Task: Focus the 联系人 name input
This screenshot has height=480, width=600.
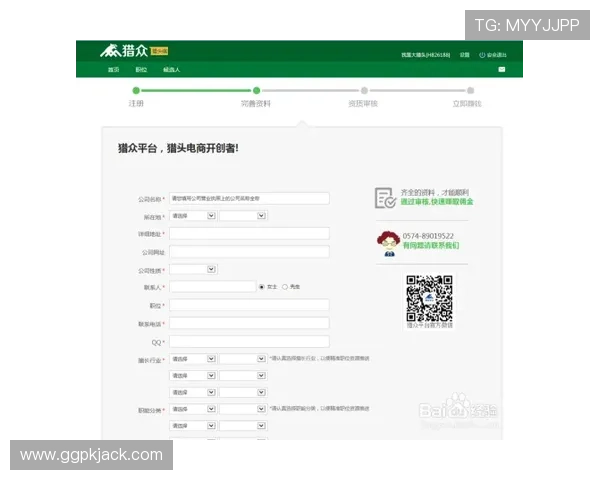Action: pyautogui.click(x=212, y=287)
